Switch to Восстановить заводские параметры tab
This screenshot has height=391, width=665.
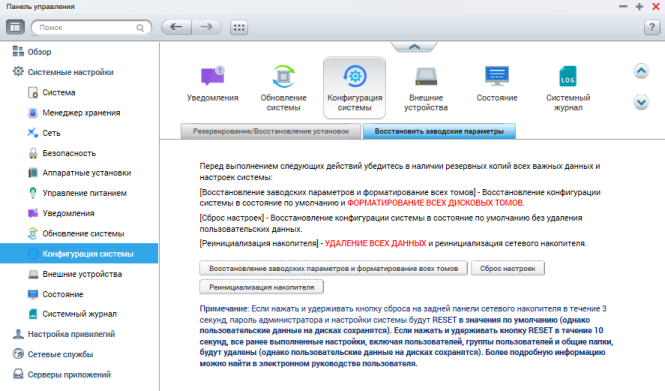439,131
